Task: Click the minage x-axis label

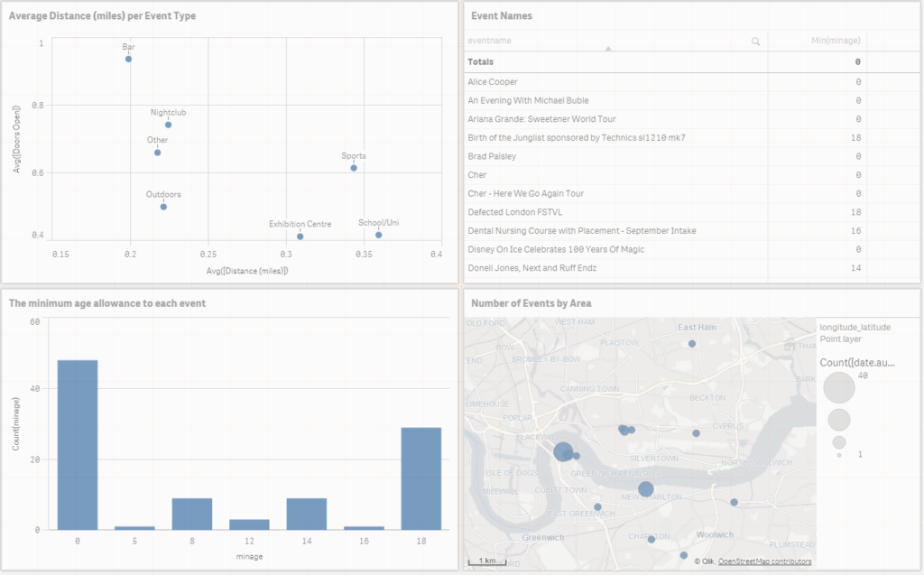Action: (249, 557)
